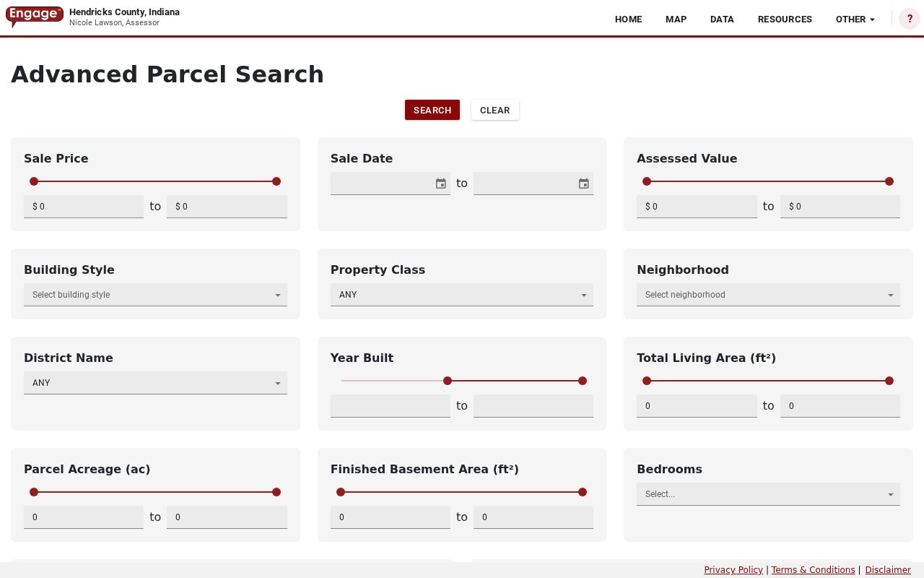Image resolution: width=924 pixels, height=578 pixels.
Task: Expand the Bedrooms dropdown
Action: point(768,494)
